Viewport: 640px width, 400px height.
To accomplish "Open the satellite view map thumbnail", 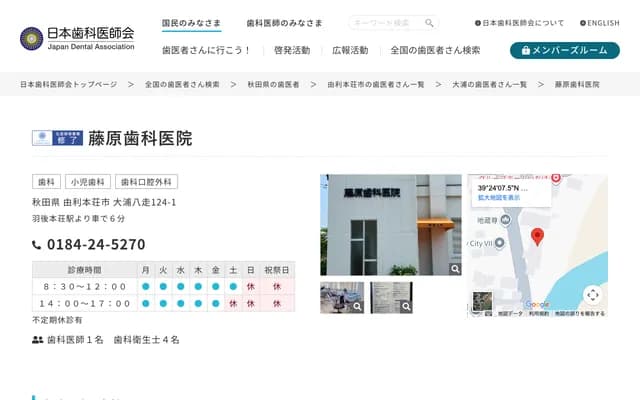I will [483, 301].
